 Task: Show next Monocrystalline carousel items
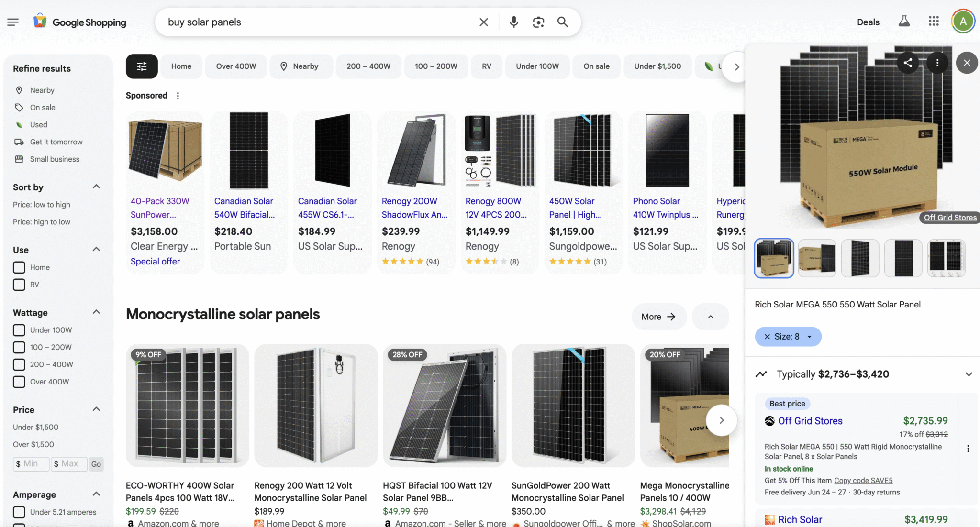click(721, 420)
